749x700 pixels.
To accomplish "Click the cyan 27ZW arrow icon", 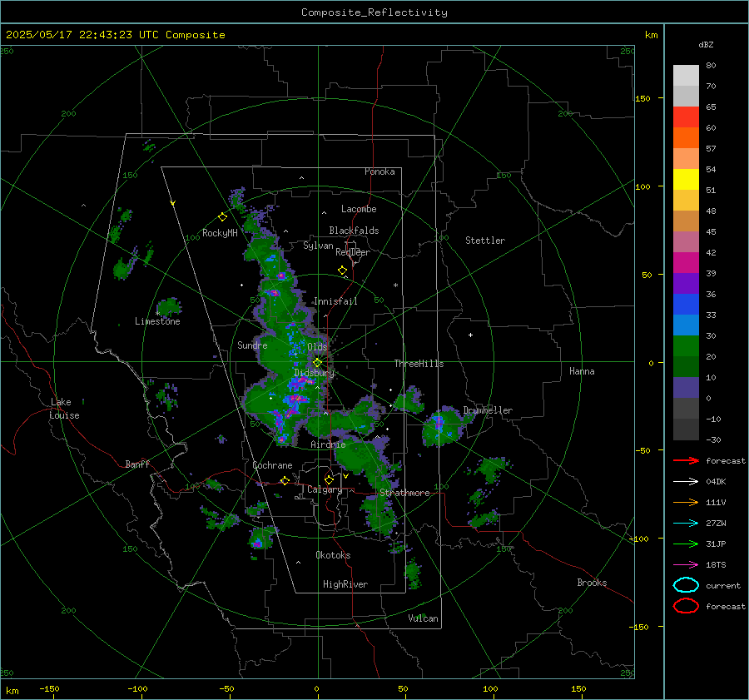I will 686,524.
